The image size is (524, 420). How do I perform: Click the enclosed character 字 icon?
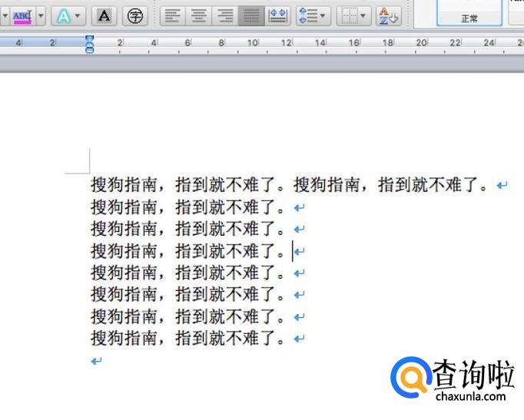pyautogui.click(x=135, y=15)
